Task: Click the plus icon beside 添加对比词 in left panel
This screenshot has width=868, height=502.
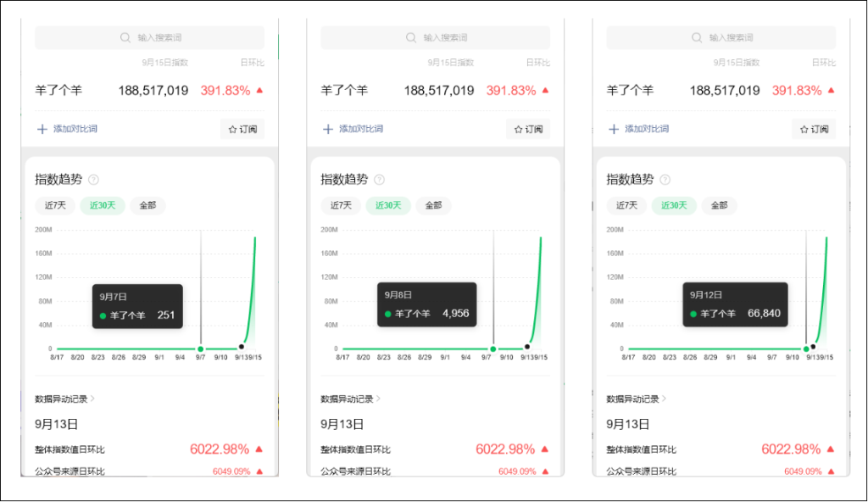Action: coord(42,129)
